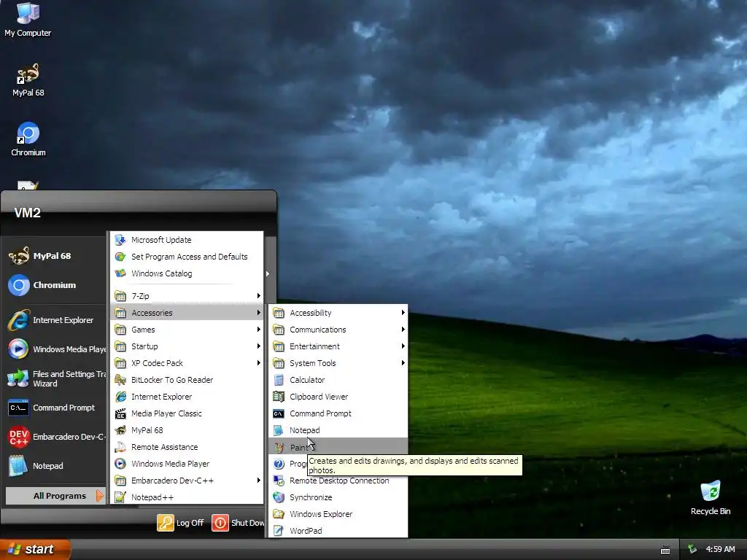The width and height of the screenshot is (747, 560).
Task: Click the Start button
Action: (35, 549)
